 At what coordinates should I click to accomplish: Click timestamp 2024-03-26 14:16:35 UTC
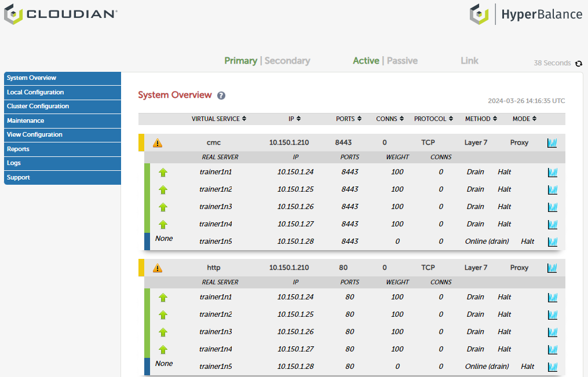tap(526, 101)
